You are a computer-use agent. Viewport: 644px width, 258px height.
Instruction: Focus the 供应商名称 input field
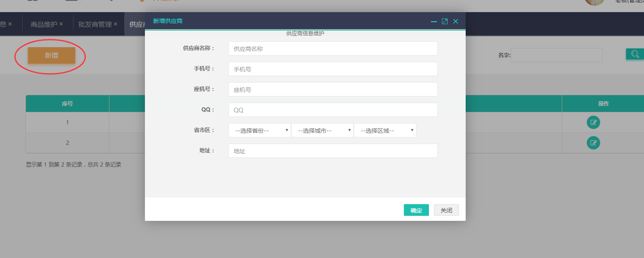tap(332, 48)
